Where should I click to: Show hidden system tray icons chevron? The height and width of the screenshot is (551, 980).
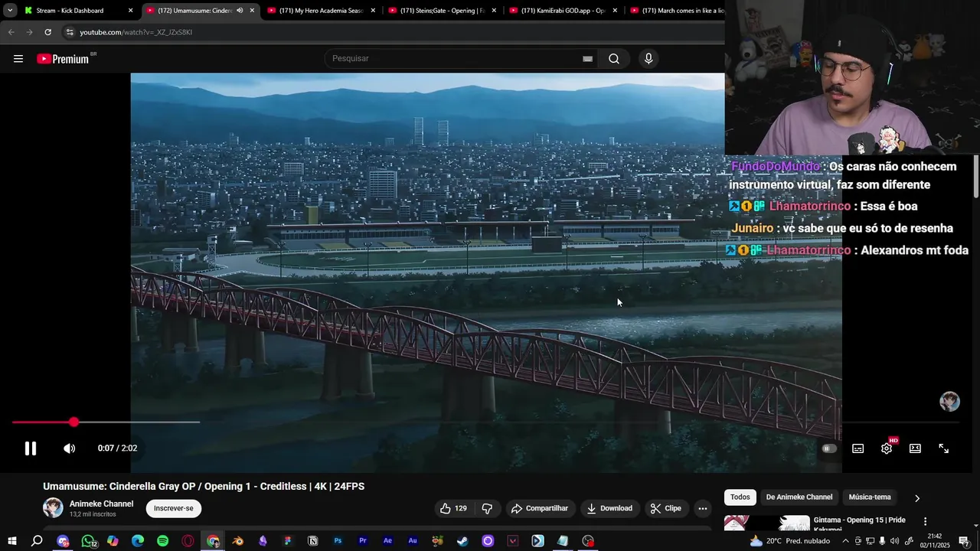pyautogui.click(x=845, y=541)
